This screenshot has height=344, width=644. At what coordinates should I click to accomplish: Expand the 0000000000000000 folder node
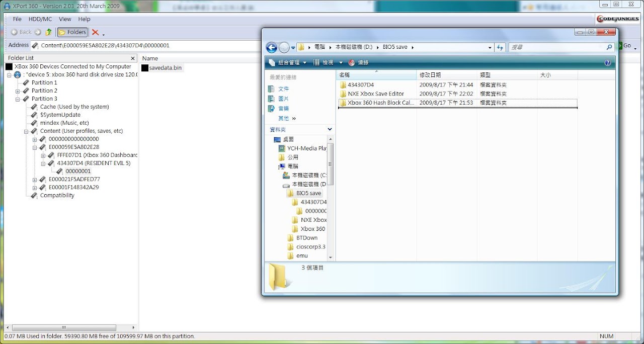pyautogui.click(x=35, y=139)
